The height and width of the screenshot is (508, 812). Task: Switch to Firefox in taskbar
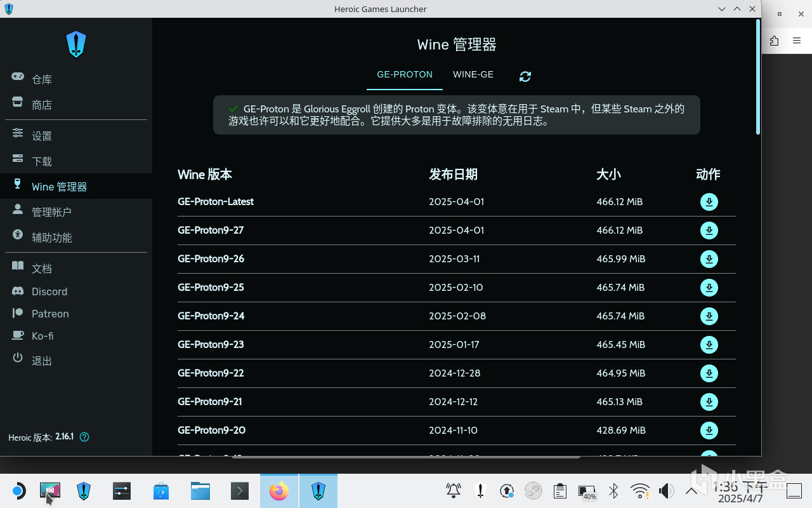[279, 491]
